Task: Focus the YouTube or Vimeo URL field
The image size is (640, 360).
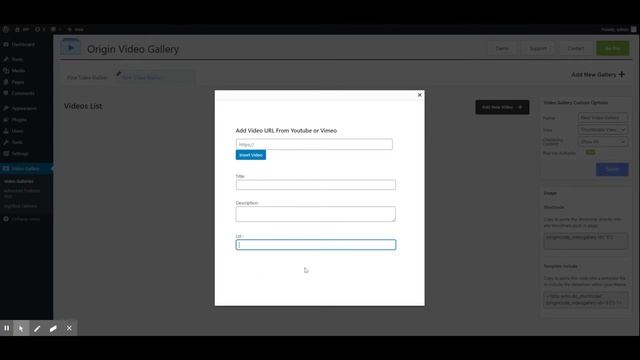Action: [314, 144]
